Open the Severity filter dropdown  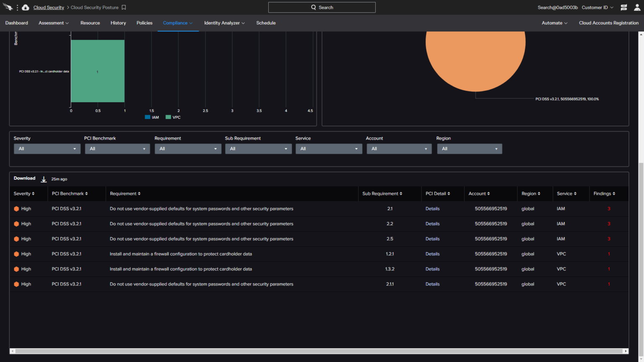tap(47, 149)
